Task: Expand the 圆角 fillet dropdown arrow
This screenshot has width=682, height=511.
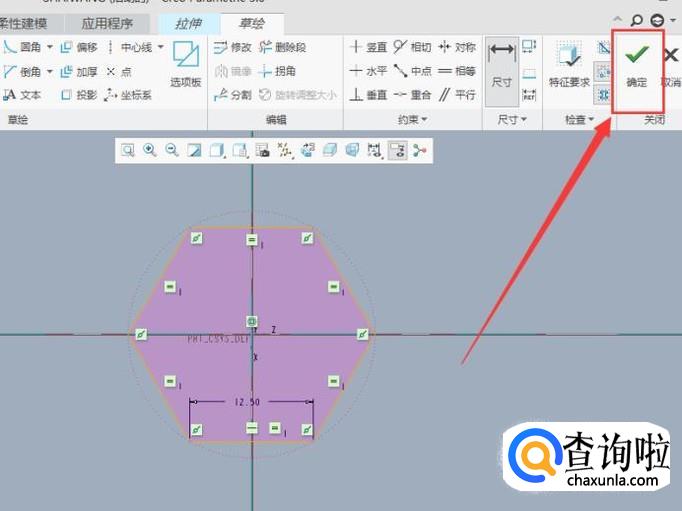Action: [50, 47]
